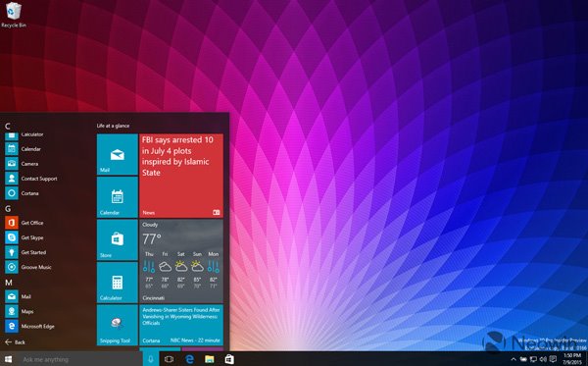This screenshot has height=366, width=588.
Task: Open Recycle Bin on desktop
Action: coord(14,15)
